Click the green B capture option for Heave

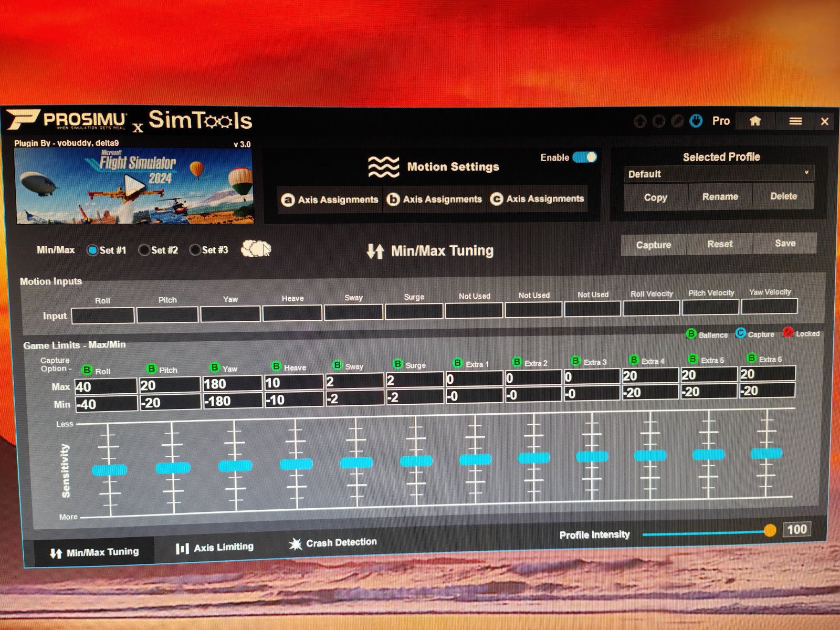pos(276,366)
